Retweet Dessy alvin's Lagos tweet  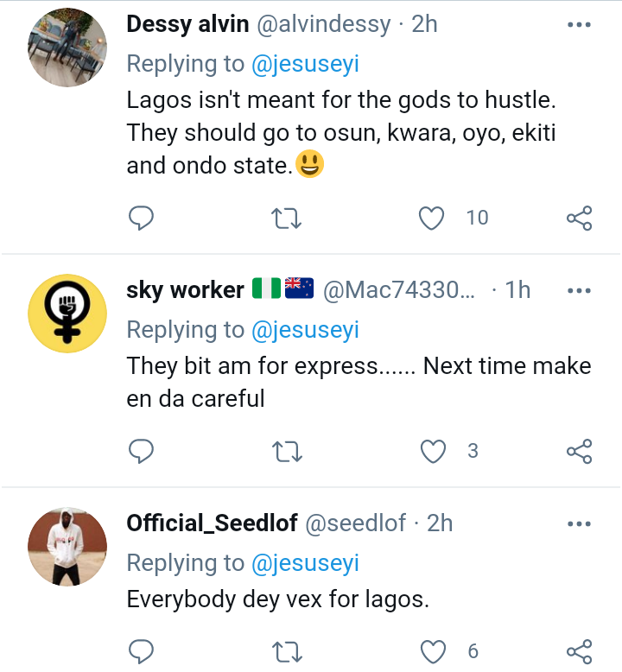pos(287,219)
